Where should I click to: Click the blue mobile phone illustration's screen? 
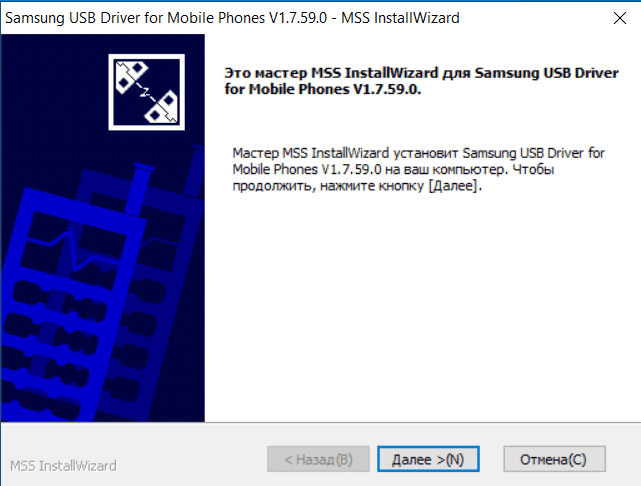(76, 250)
